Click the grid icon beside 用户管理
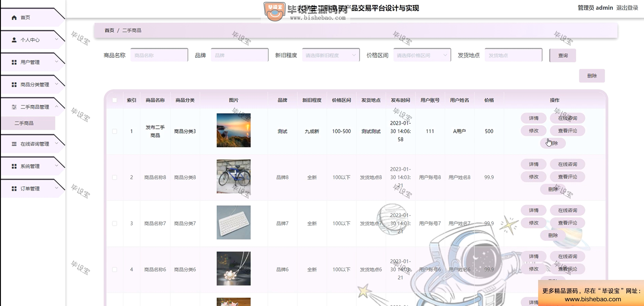644x306 pixels. [14, 62]
